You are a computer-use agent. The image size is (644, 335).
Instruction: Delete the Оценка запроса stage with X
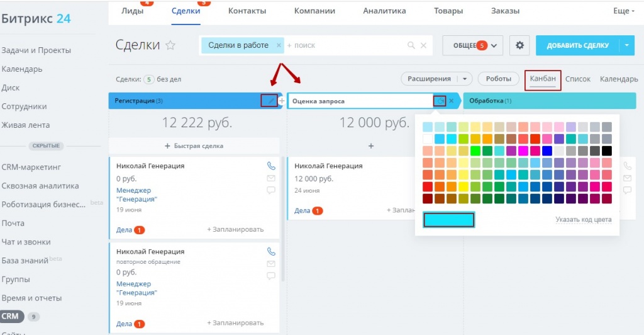[x=452, y=101]
